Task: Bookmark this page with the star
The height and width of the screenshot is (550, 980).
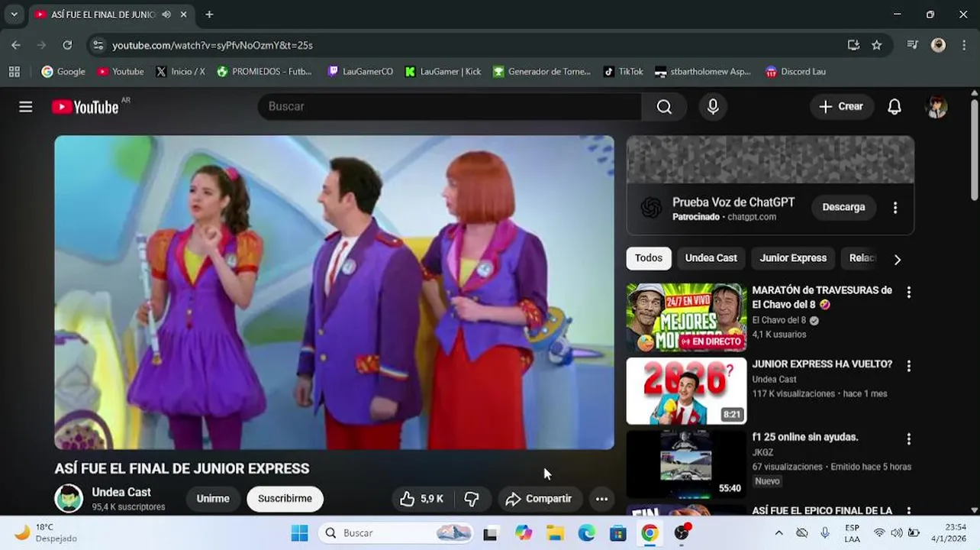Action: (x=877, y=45)
